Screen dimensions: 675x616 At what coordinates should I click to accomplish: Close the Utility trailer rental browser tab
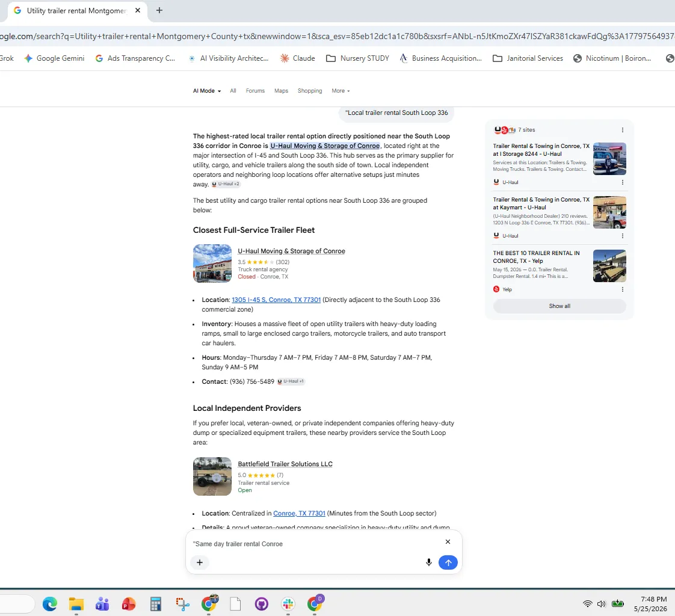pos(138,10)
